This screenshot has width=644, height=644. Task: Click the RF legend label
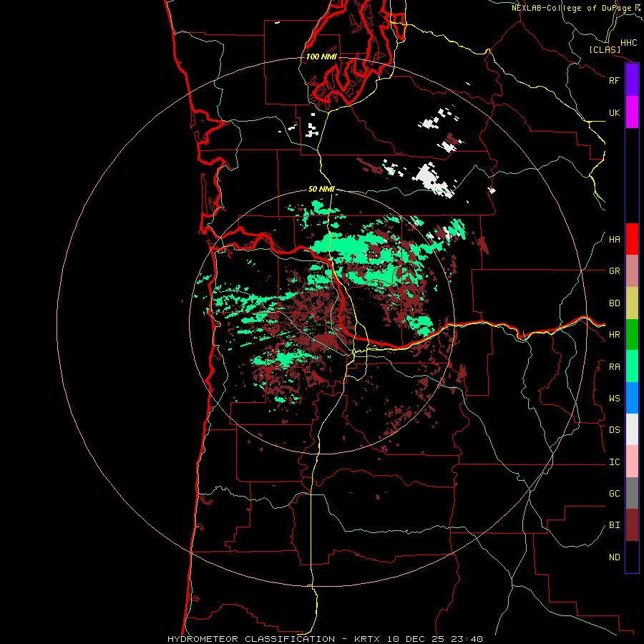tap(614, 80)
